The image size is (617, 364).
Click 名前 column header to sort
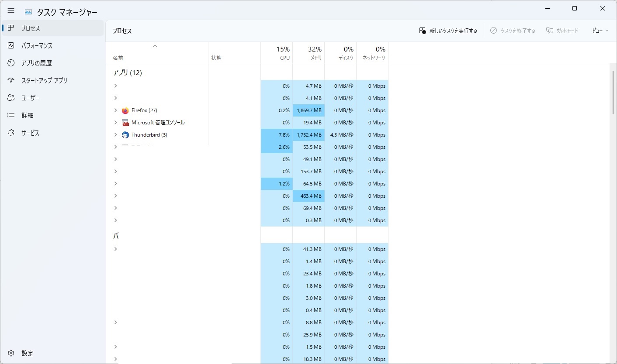coord(118,58)
